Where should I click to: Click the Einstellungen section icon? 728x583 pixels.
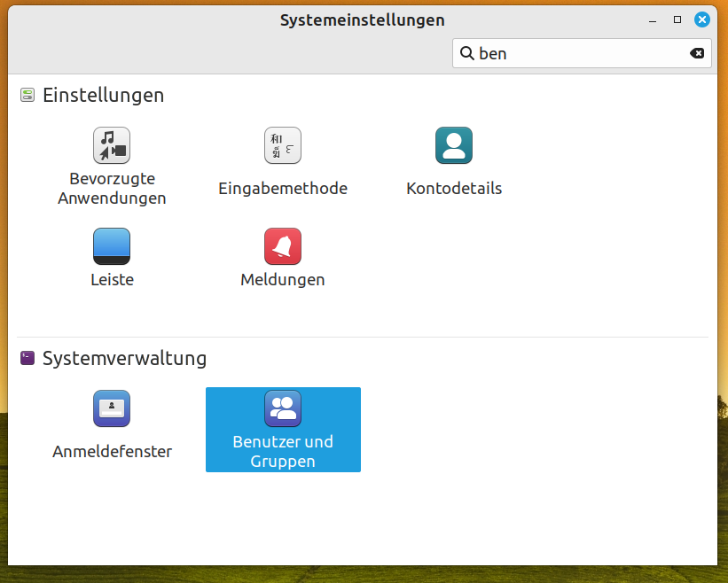coord(27,94)
